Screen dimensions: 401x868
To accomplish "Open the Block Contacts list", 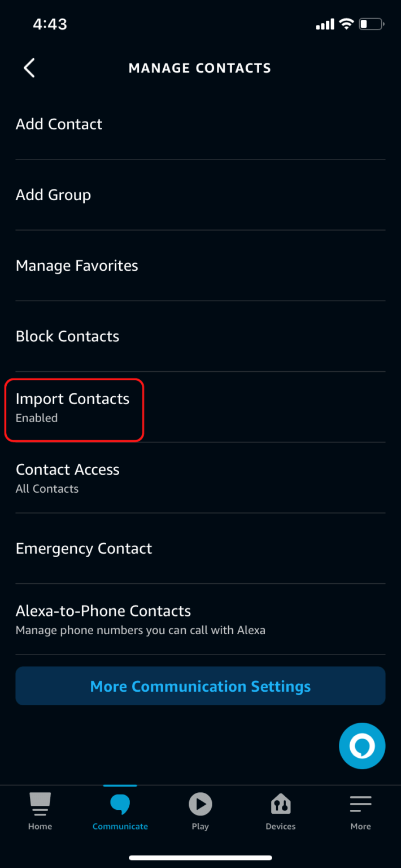I will point(67,336).
